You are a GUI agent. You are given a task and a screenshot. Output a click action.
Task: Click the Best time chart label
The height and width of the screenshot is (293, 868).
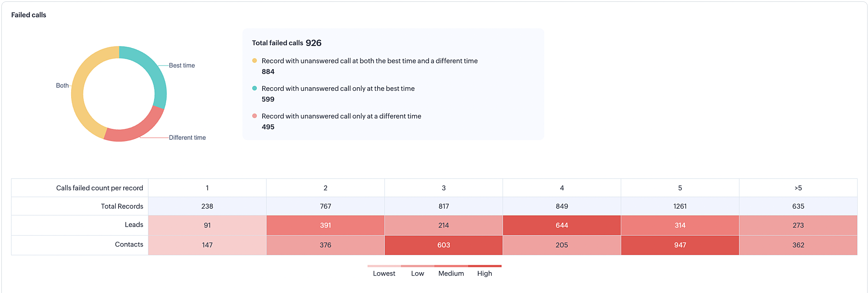click(x=182, y=66)
